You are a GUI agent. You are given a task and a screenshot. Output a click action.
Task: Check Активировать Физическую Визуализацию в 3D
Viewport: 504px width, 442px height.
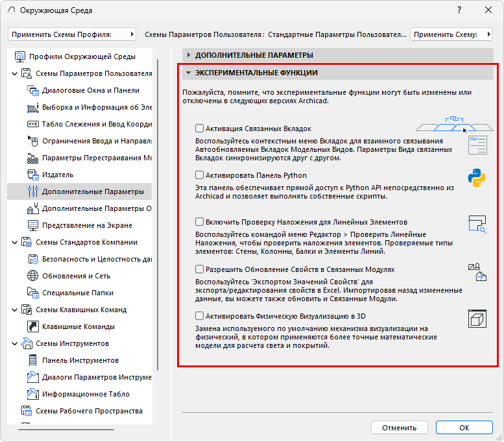click(199, 316)
